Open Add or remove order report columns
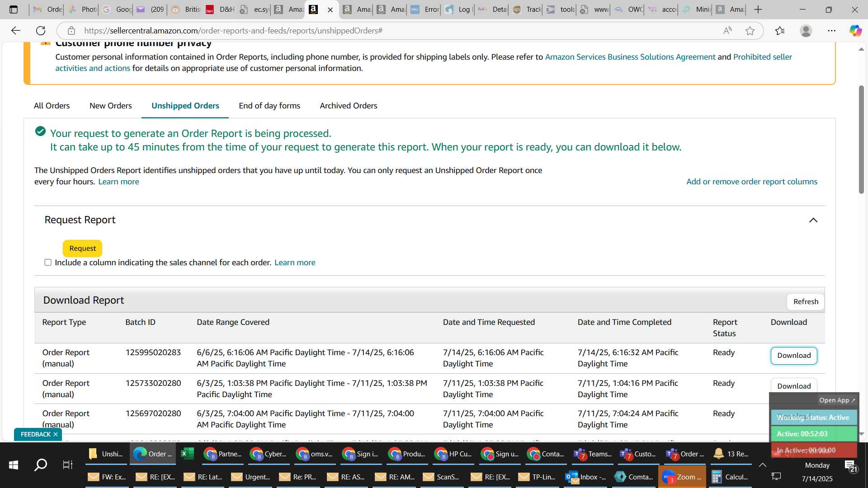The image size is (868, 488). coord(752,182)
